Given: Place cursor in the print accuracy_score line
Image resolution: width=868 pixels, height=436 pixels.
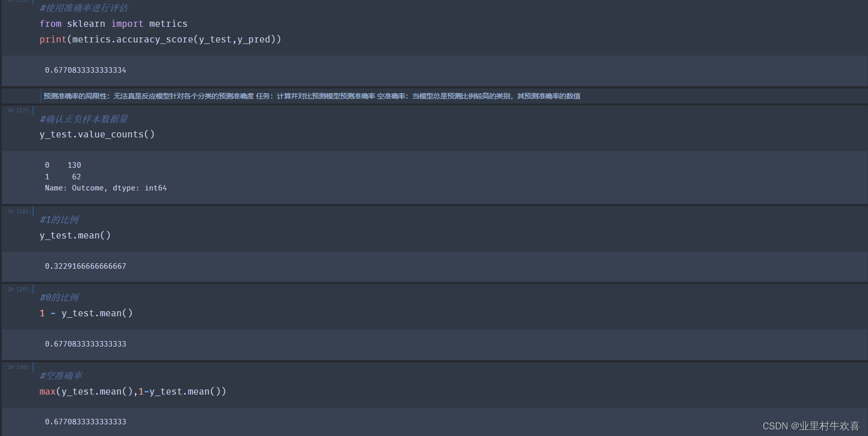Looking at the screenshot, I should (x=160, y=39).
